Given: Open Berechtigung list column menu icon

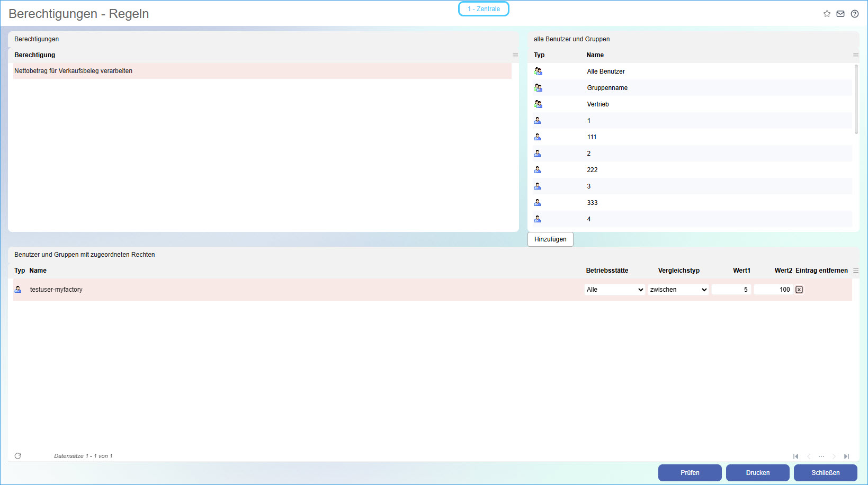Looking at the screenshot, I should click(515, 55).
